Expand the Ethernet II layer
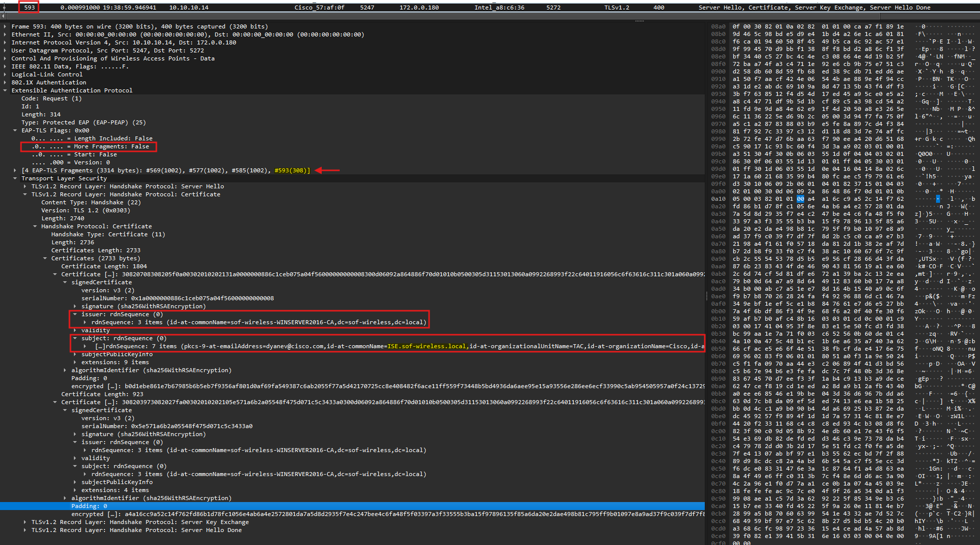The width and height of the screenshot is (980, 545). pos(5,34)
